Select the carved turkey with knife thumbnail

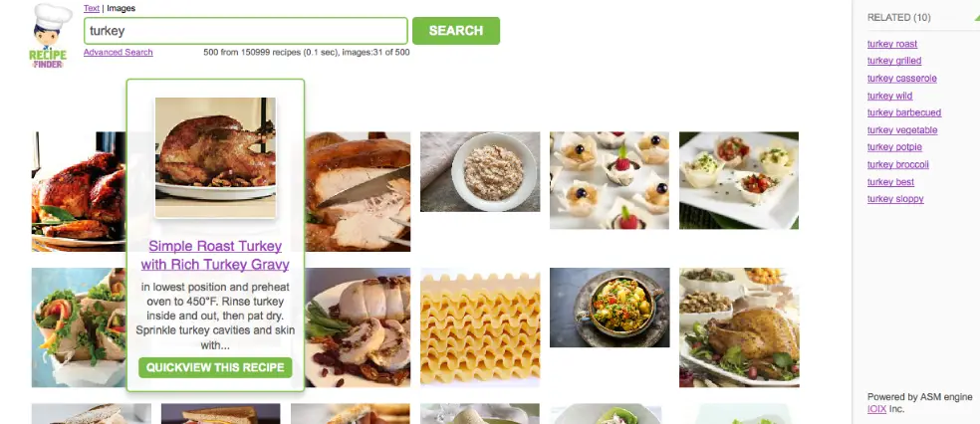tap(358, 191)
